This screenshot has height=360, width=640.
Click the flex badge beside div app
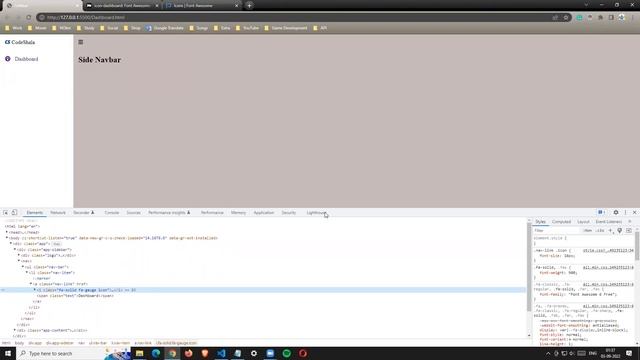coord(57,244)
